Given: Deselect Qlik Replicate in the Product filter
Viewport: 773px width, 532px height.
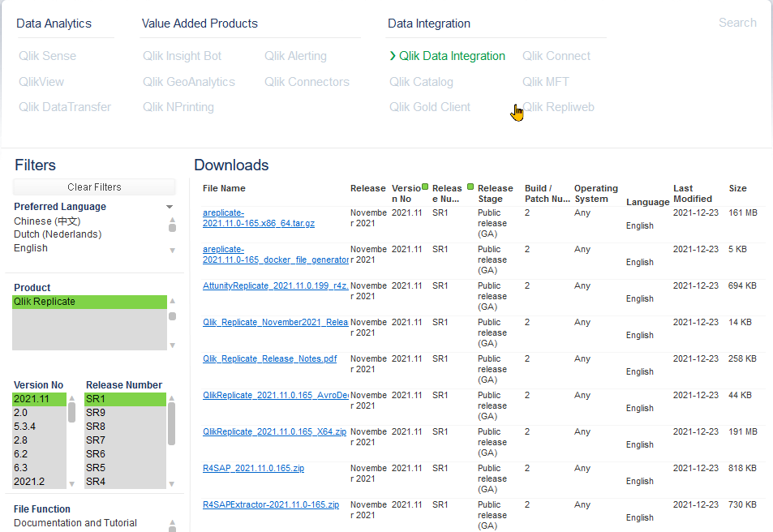Looking at the screenshot, I should coord(89,301).
